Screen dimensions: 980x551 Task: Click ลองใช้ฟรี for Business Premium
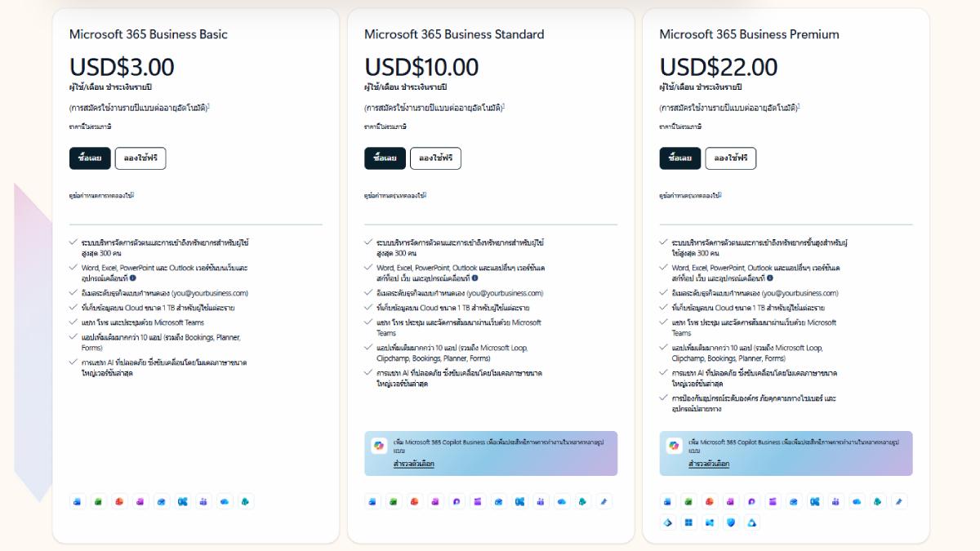[x=731, y=158]
